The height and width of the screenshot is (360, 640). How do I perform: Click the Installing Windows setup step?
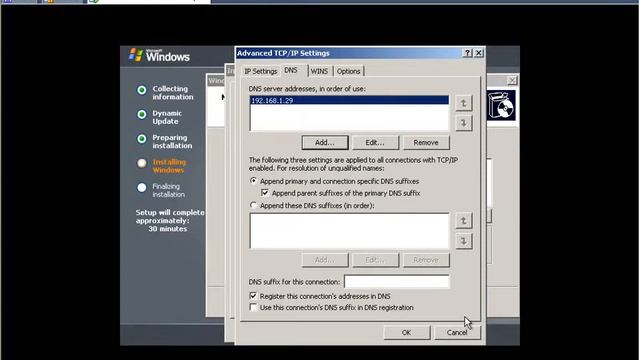pyautogui.click(x=169, y=166)
